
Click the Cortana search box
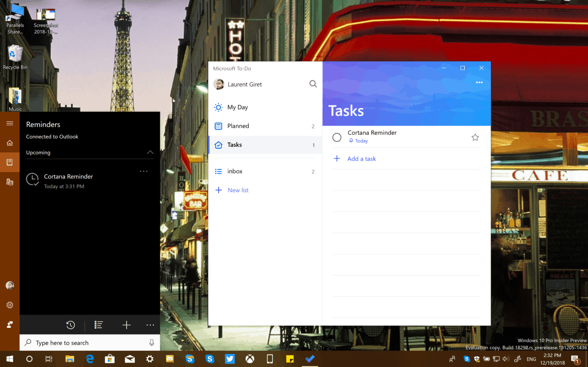coord(89,343)
